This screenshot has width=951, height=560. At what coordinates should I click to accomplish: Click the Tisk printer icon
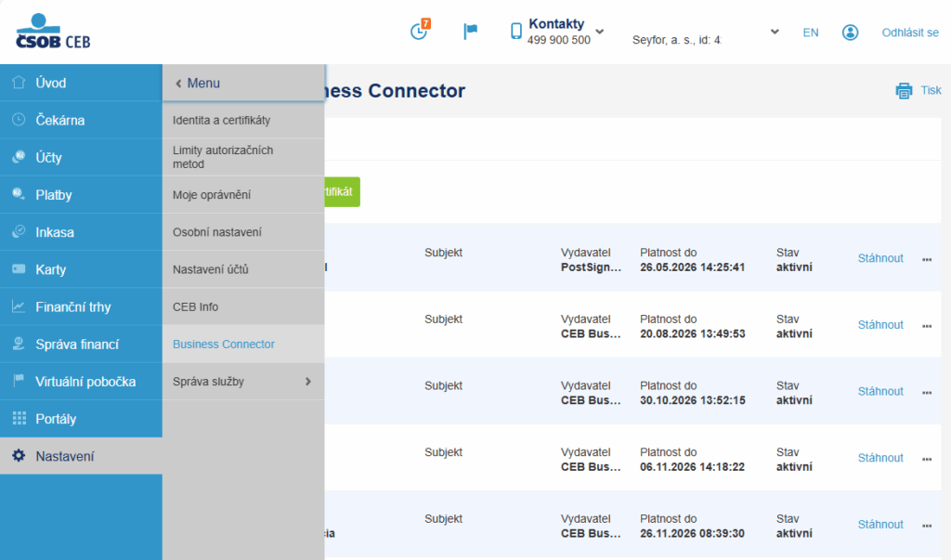pyautogui.click(x=904, y=90)
